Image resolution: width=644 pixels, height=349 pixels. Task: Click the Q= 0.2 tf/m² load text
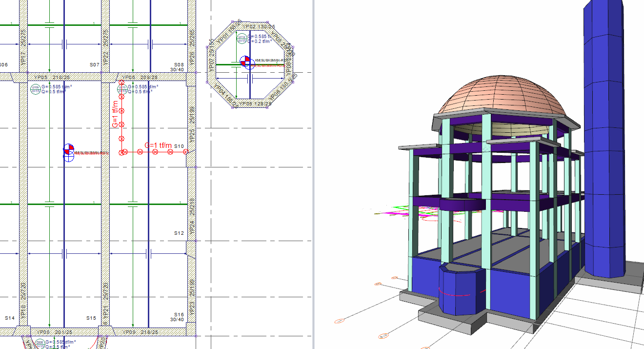pos(260,41)
